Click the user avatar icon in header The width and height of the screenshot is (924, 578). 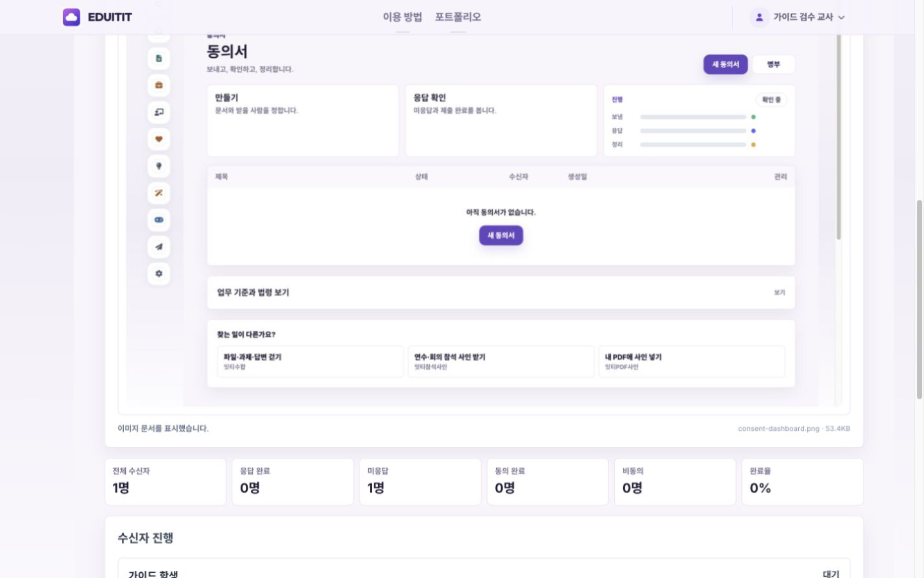click(759, 17)
